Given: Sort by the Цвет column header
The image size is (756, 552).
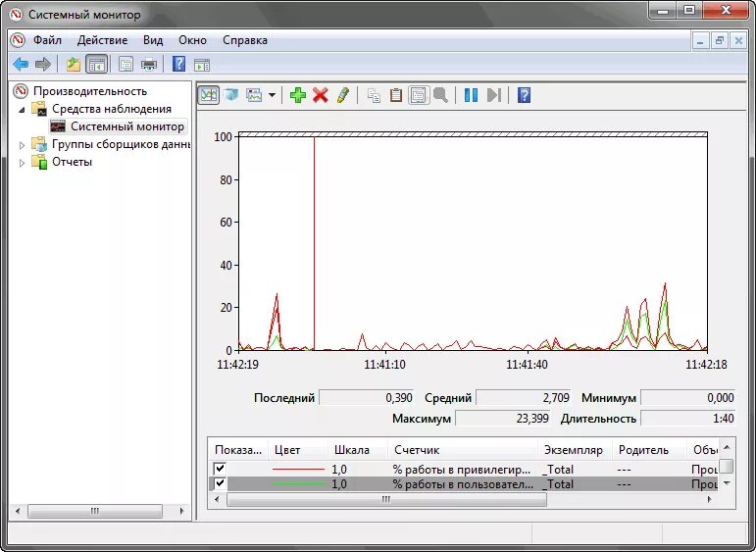Looking at the screenshot, I should 298,450.
